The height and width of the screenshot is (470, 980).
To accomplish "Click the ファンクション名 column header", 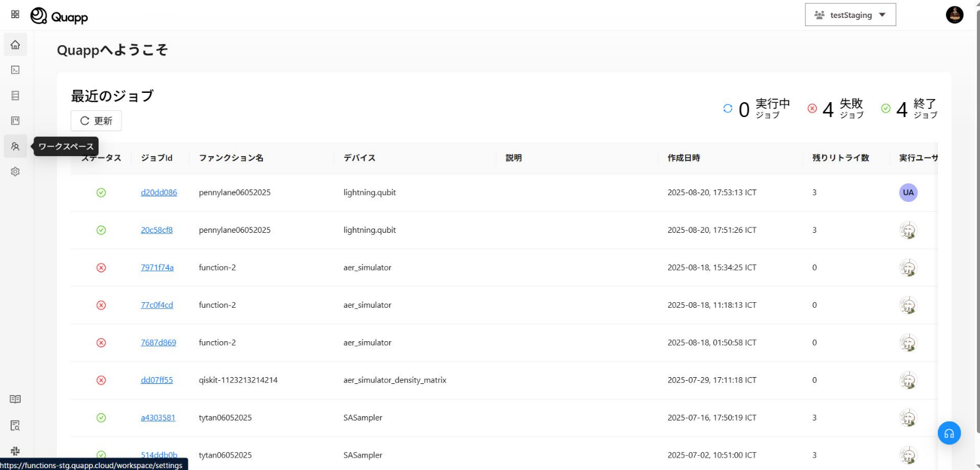I will [x=231, y=158].
